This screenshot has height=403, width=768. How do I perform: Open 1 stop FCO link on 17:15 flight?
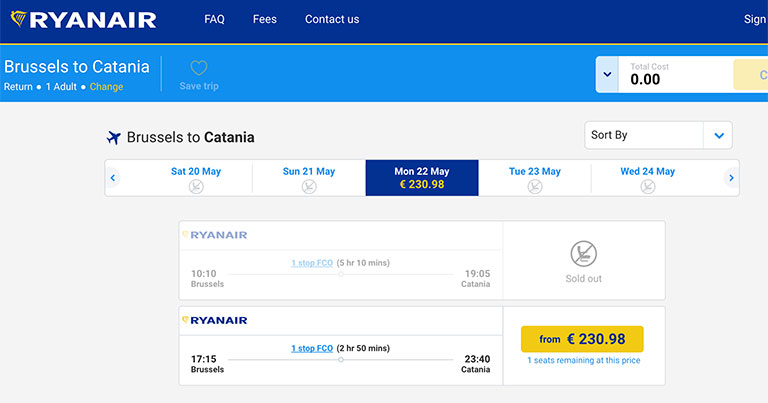click(312, 348)
